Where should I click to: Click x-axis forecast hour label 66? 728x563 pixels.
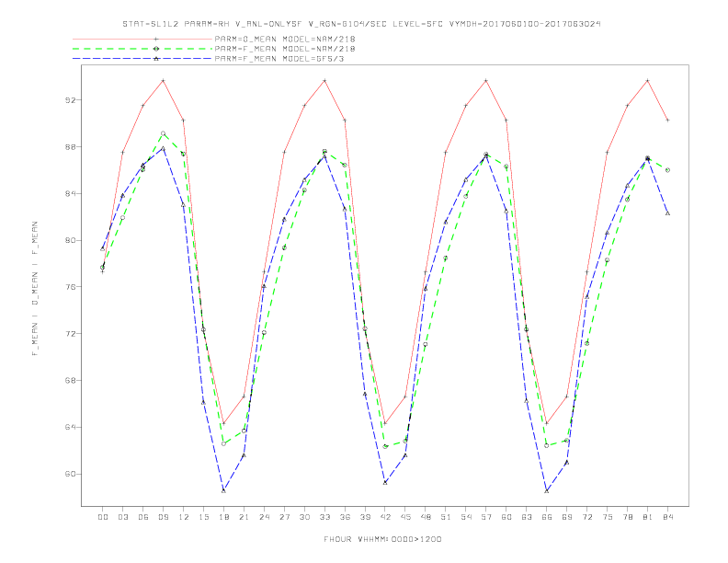(547, 517)
